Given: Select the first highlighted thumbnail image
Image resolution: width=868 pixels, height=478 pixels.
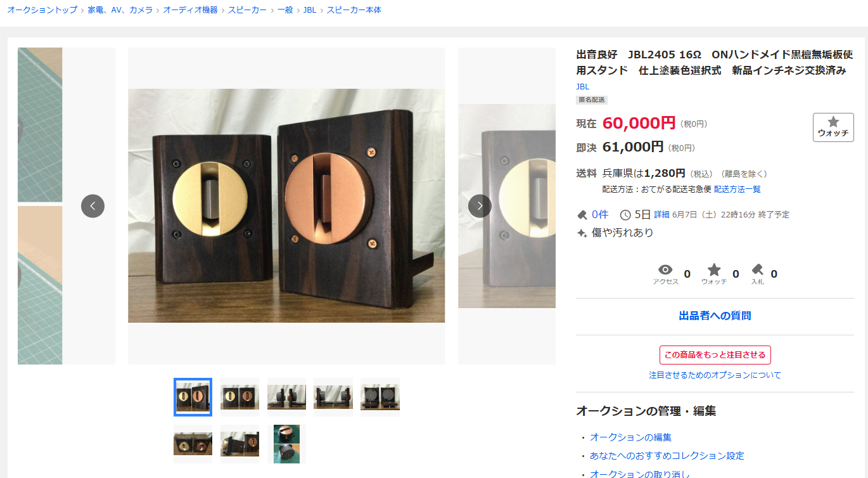Looking at the screenshot, I should [193, 397].
